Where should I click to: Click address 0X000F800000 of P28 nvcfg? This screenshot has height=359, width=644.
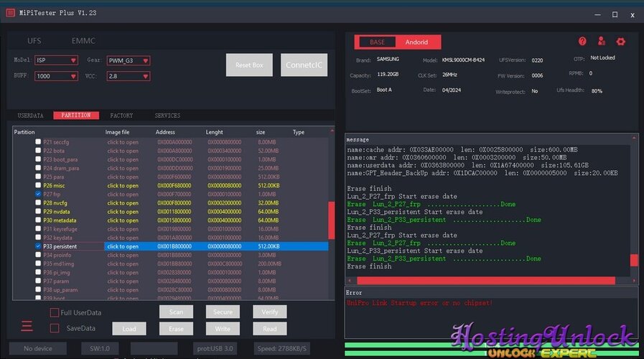pos(174,203)
